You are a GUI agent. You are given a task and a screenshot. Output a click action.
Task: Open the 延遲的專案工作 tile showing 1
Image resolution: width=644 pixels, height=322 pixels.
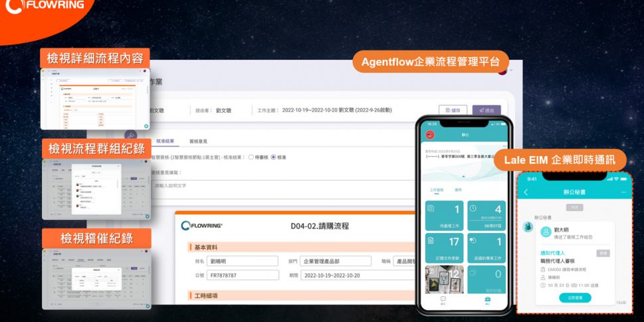[486, 248]
